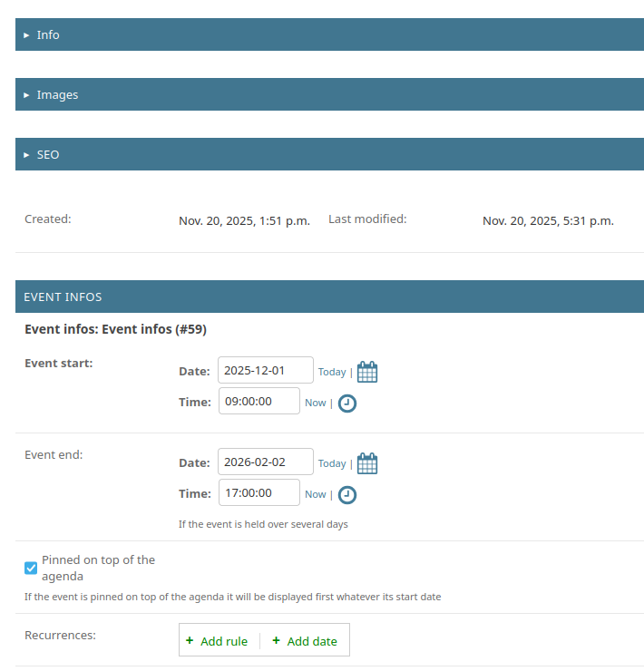This screenshot has width=644, height=671.
Task: Click the Now link for Event start time
Action: [315, 403]
